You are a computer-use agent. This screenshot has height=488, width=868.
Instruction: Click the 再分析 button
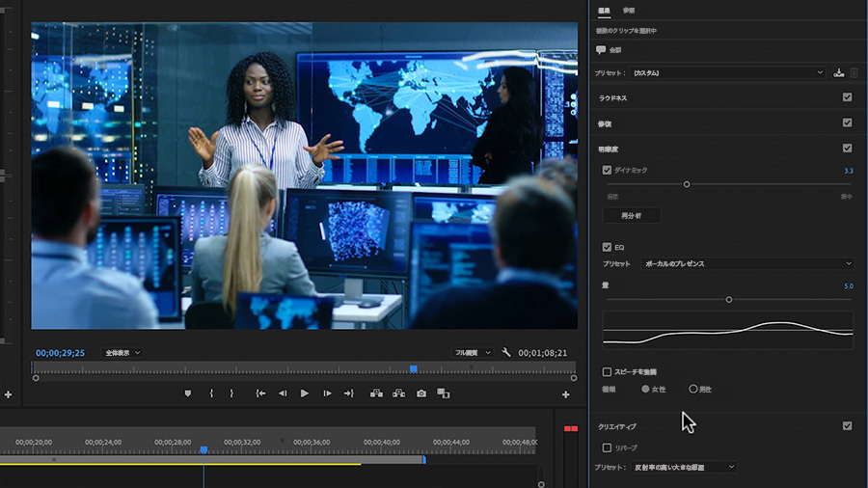click(x=631, y=215)
